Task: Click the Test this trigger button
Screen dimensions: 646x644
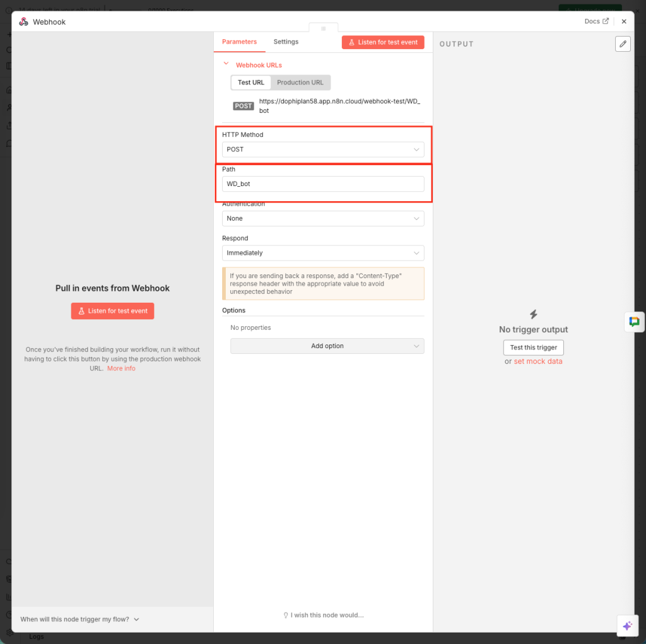Action: coord(533,348)
